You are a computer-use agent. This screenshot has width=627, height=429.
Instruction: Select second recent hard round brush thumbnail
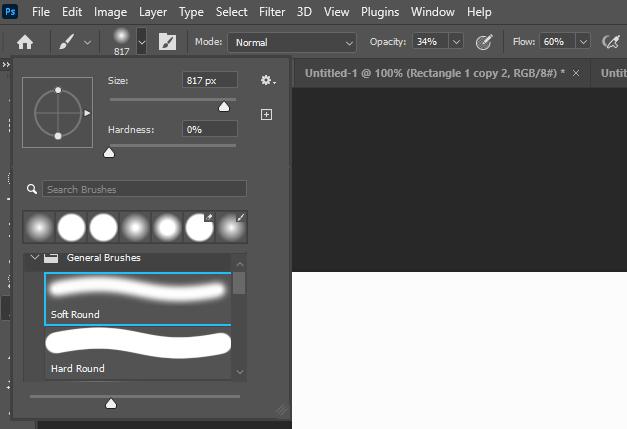coord(72,227)
